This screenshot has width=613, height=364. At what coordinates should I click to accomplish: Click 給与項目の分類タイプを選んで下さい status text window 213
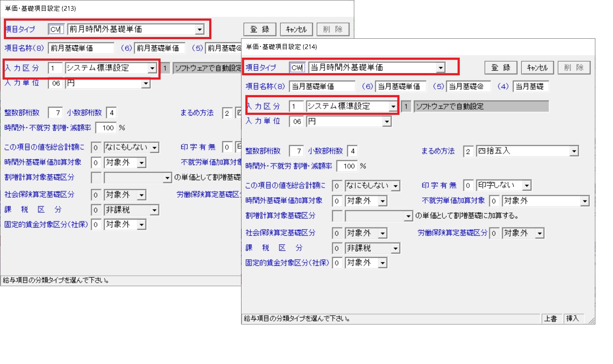(x=56, y=281)
